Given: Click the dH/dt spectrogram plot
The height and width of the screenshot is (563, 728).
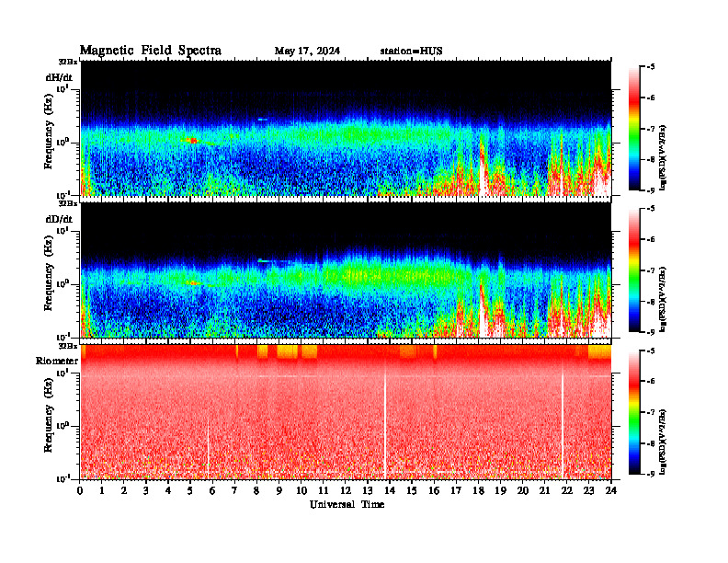Looking at the screenshot, I should pyautogui.click(x=346, y=128).
